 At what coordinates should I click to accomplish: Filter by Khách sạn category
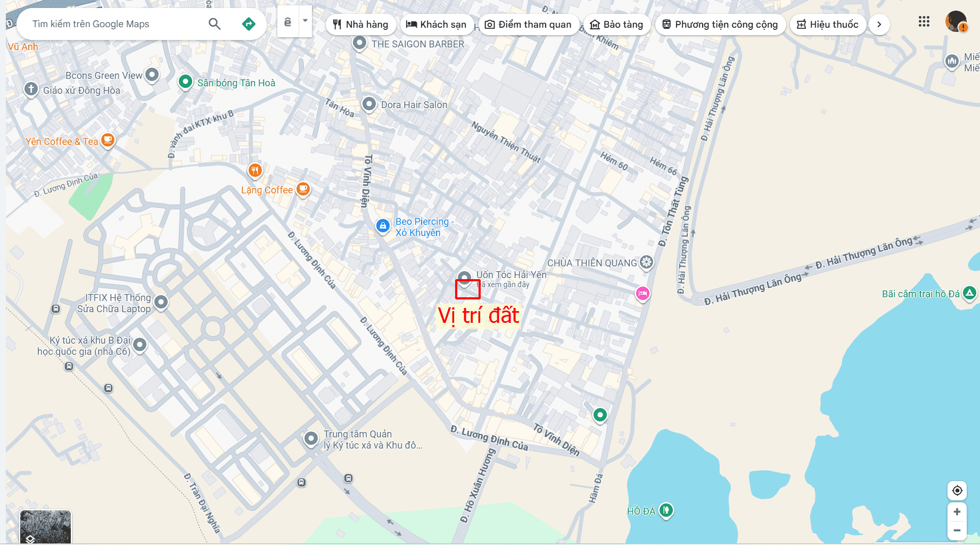point(436,25)
